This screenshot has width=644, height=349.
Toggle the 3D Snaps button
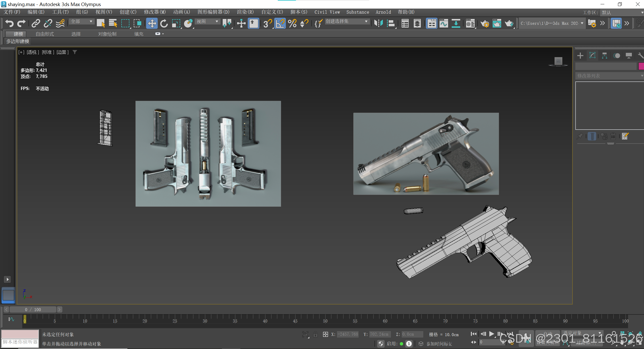point(267,24)
